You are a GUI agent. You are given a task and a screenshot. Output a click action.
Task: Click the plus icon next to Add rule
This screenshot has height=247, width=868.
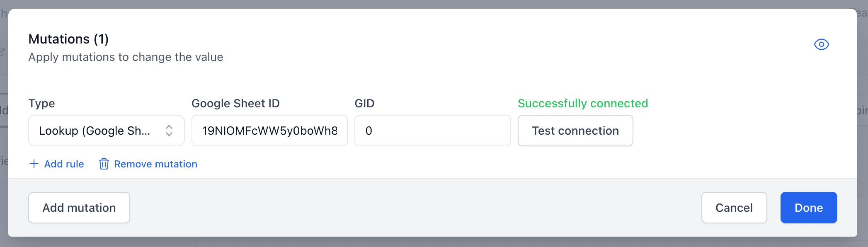click(x=34, y=164)
